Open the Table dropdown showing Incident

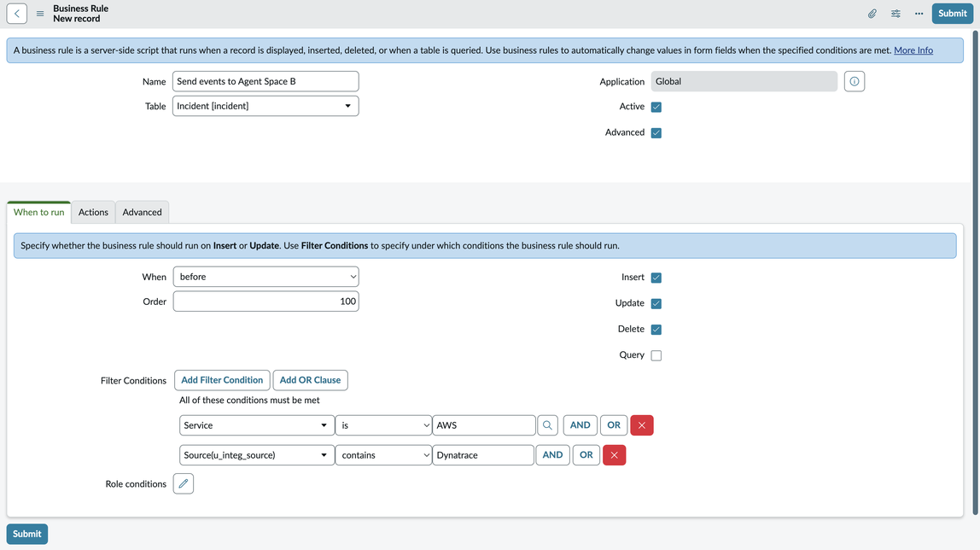[x=265, y=106]
